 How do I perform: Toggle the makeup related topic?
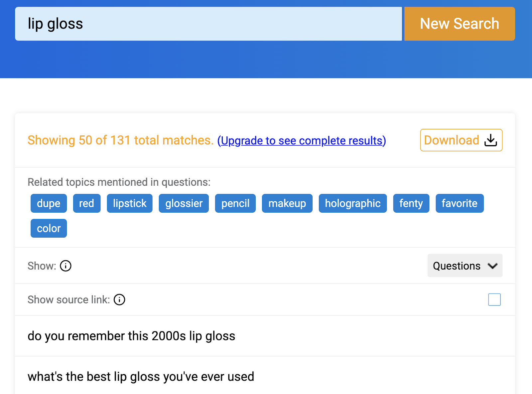(x=287, y=203)
